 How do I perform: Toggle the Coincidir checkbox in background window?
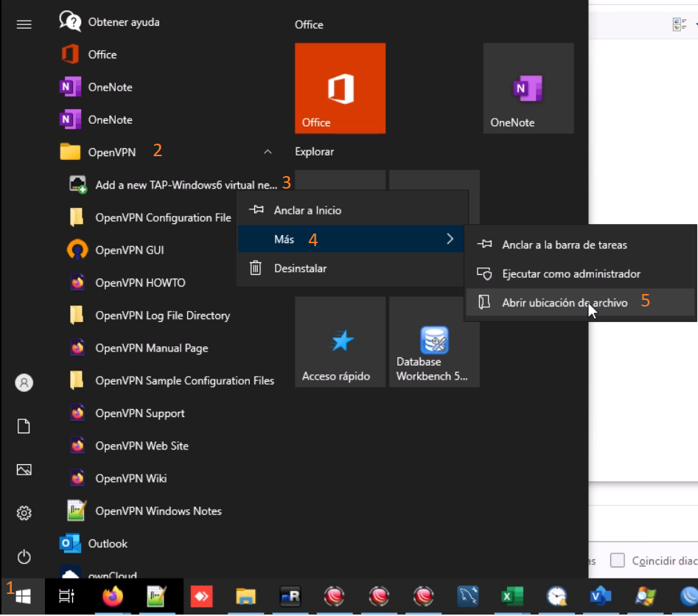(617, 560)
